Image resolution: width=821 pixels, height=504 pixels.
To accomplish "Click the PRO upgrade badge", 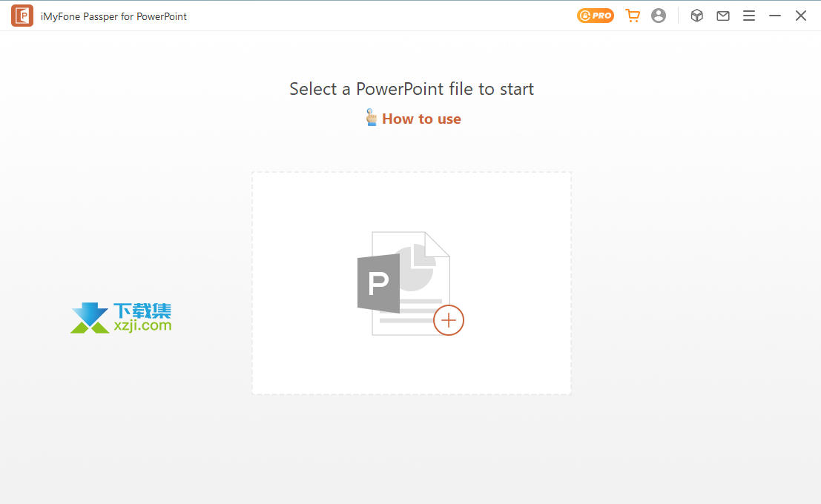I will [x=596, y=16].
